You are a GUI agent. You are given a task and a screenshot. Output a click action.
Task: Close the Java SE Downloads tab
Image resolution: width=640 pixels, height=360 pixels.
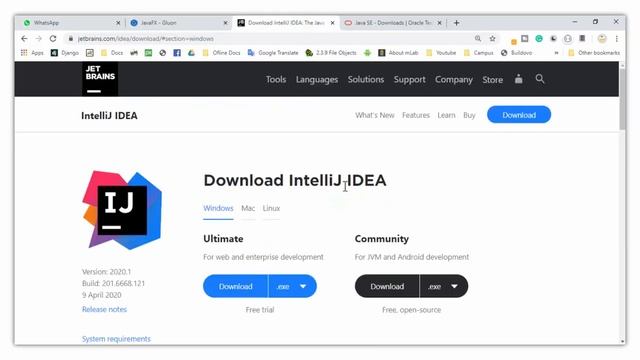tap(440, 23)
